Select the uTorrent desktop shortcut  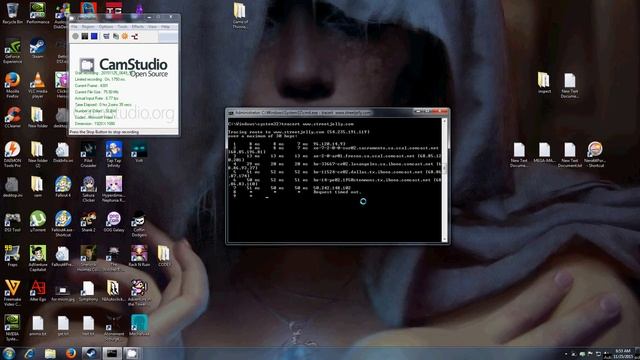38,221
